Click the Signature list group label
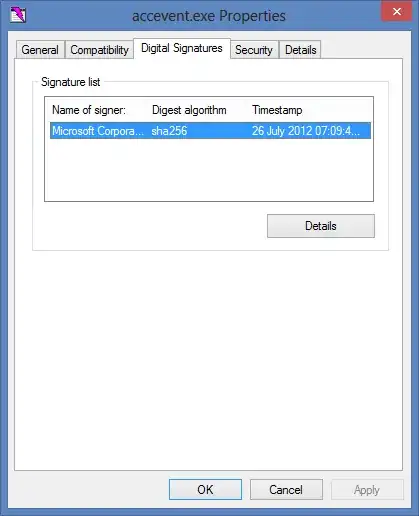 pyautogui.click(x=70, y=82)
